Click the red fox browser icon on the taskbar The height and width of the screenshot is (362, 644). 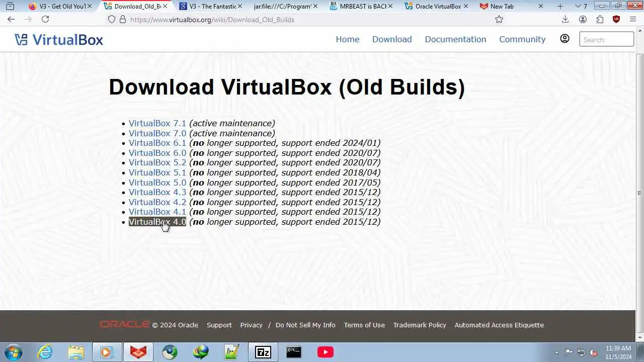pyautogui.click(x=138, y=352)
